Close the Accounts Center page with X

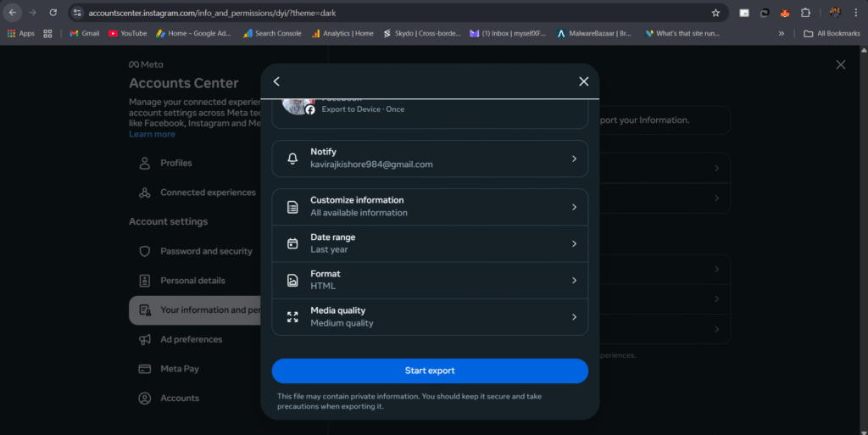click(840, 64)
